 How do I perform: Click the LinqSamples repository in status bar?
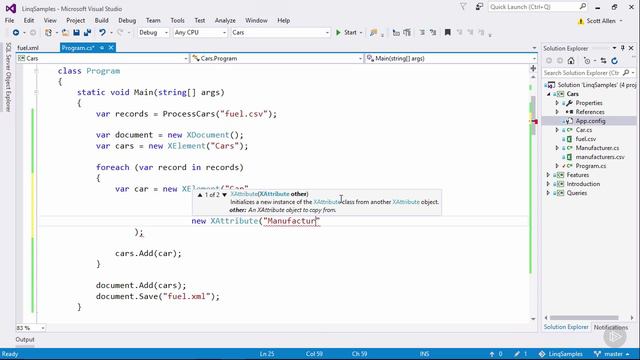560,354
